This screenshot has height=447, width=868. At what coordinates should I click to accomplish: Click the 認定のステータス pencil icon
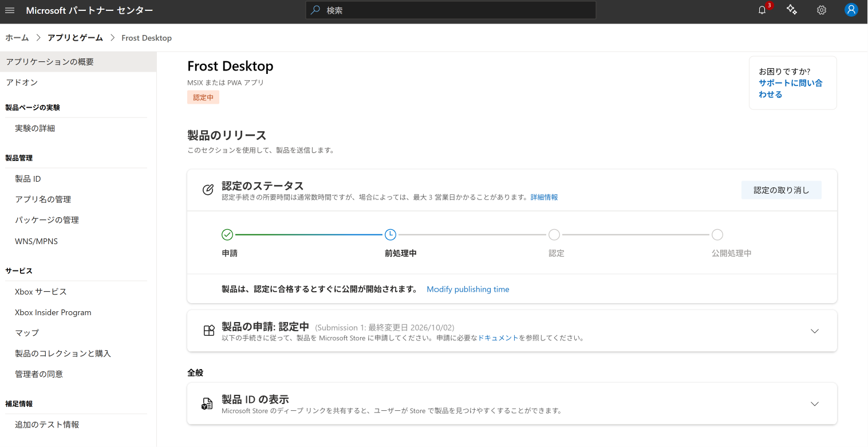click(208, 190)
